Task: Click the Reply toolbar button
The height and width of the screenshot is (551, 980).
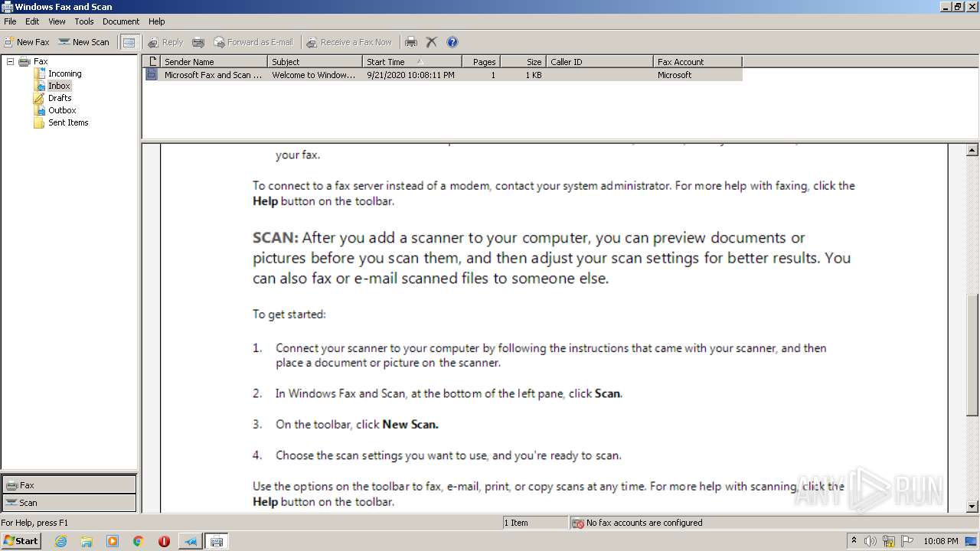Action: [165, 42]
